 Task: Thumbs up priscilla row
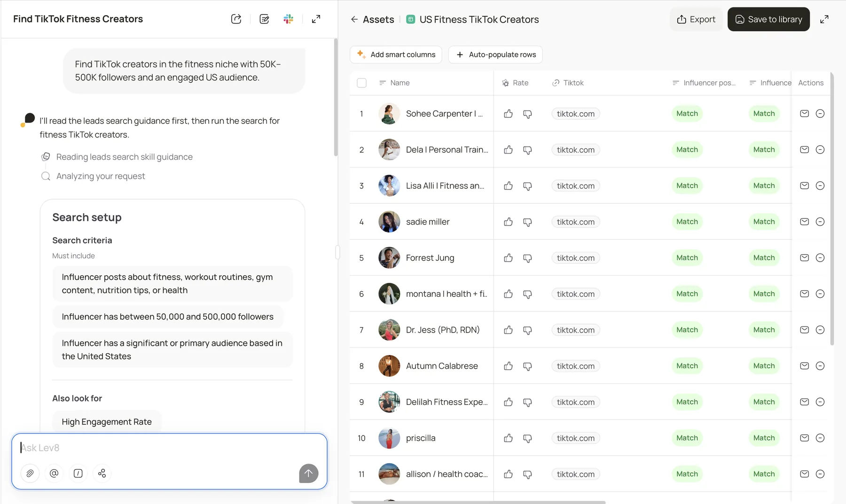click(508, 438)
